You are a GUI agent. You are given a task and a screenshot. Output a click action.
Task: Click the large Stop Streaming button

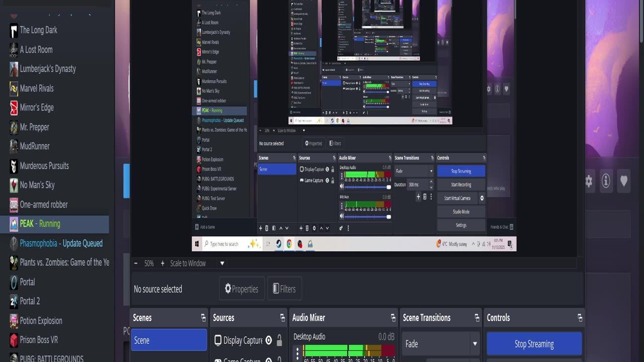pos(534,344)
